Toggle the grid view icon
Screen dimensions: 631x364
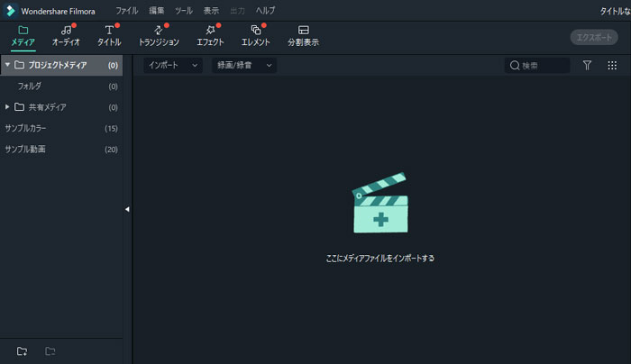(x=612, y=65)
